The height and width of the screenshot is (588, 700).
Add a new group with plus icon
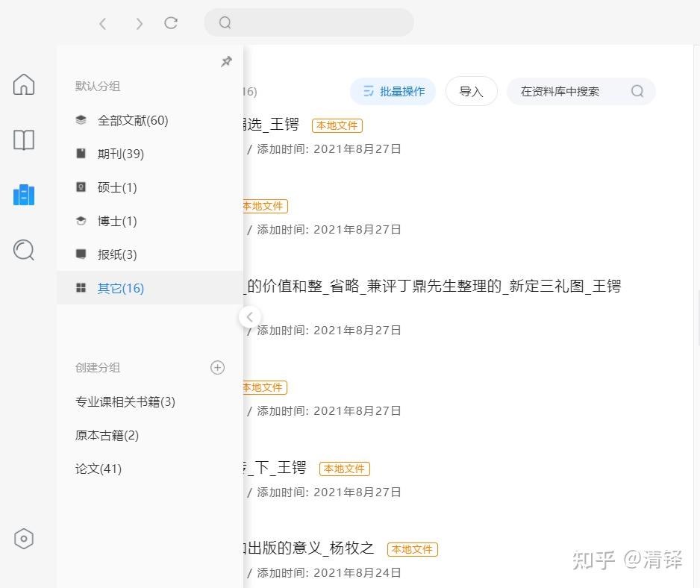pos(217,367)
